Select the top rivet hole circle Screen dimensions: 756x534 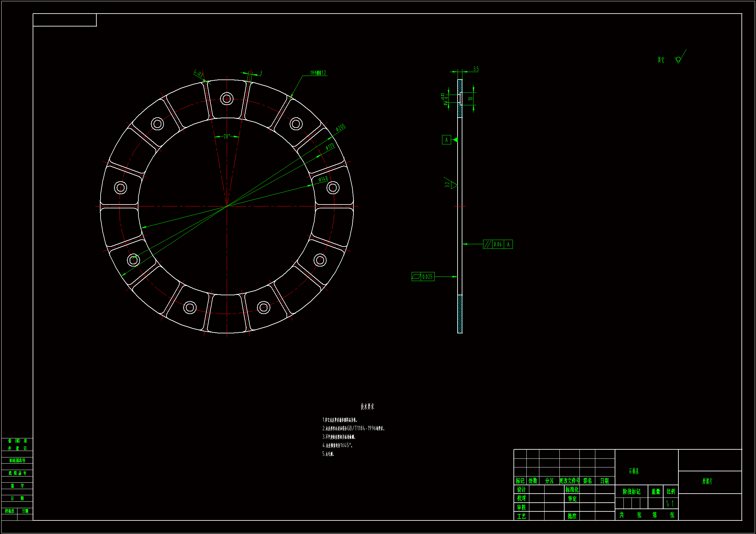(227, 99)
